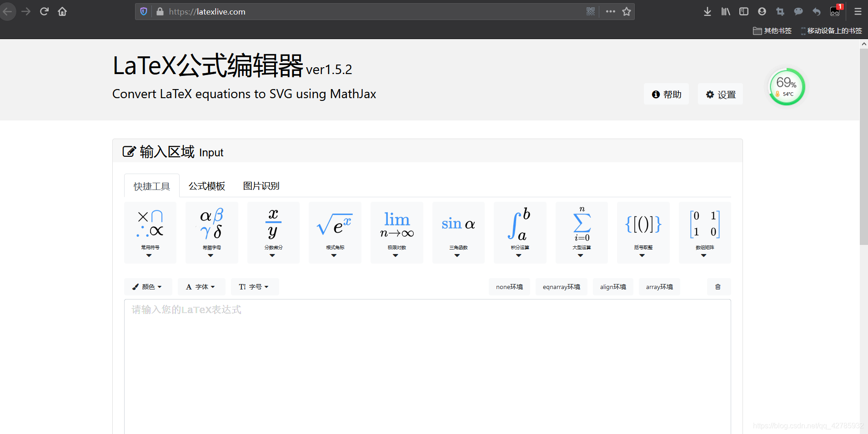Click the screenshot crop toolbar icon
Screen dimensions: 868x434
click(x=780, y=11)
